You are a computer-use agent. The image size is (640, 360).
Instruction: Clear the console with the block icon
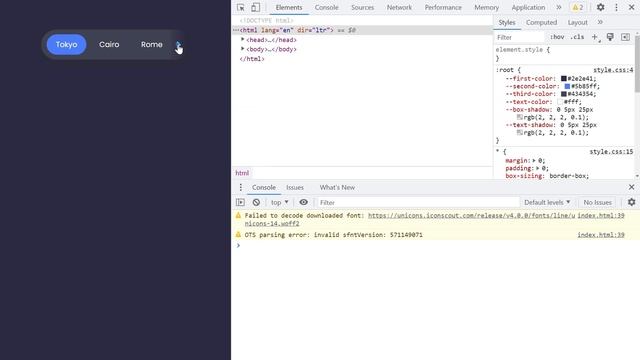coord(256,202)
